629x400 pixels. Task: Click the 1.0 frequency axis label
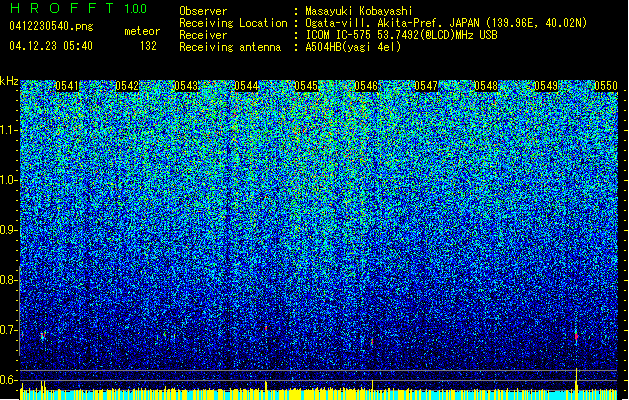click(x=9, y=180)
